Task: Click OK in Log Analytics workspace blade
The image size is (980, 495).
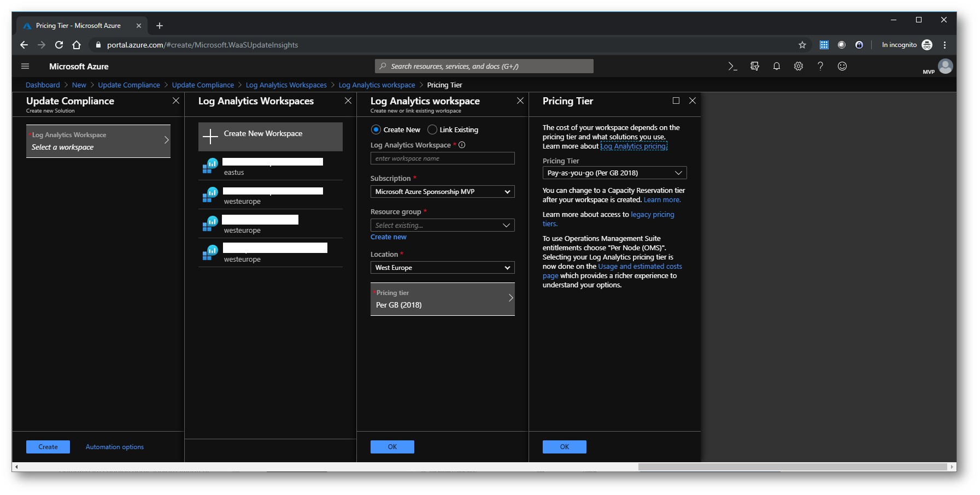Action: click(392, 447)
